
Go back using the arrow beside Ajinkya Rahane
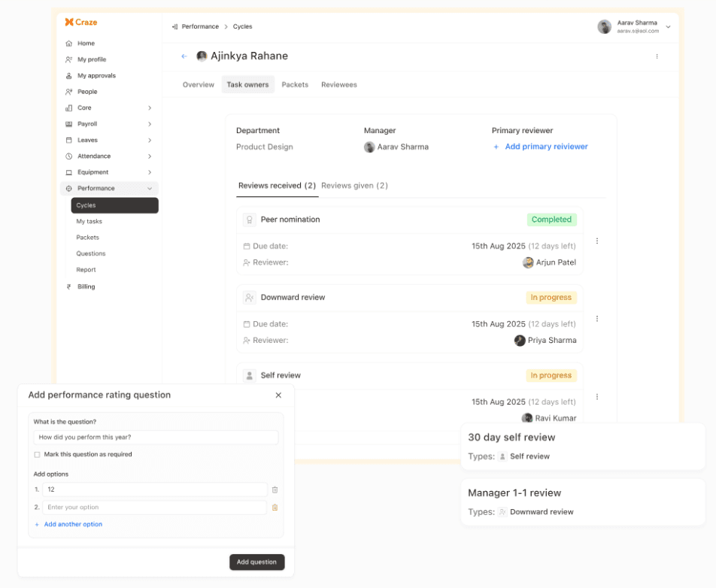tap(184, 56)
